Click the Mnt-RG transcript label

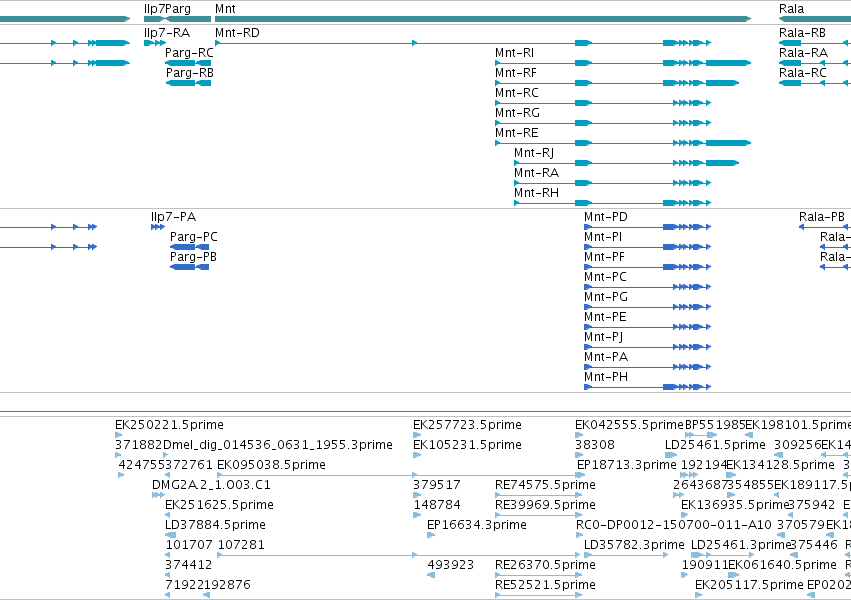[x=517, y=113]
